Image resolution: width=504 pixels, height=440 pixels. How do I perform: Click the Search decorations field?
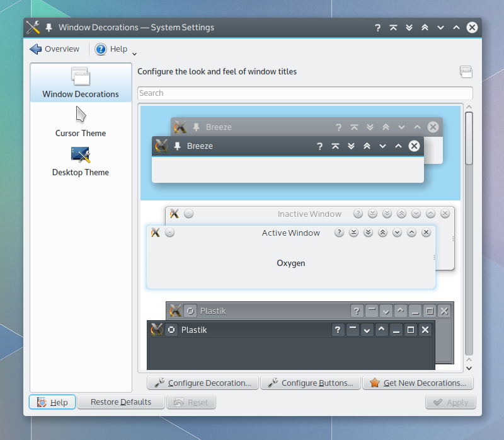pos(305,93)
